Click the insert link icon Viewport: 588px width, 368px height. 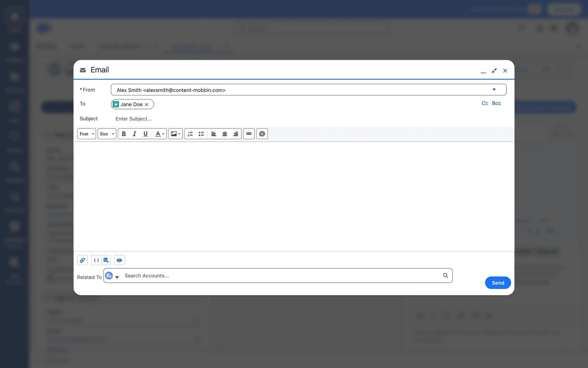click(x=249, y=134)
